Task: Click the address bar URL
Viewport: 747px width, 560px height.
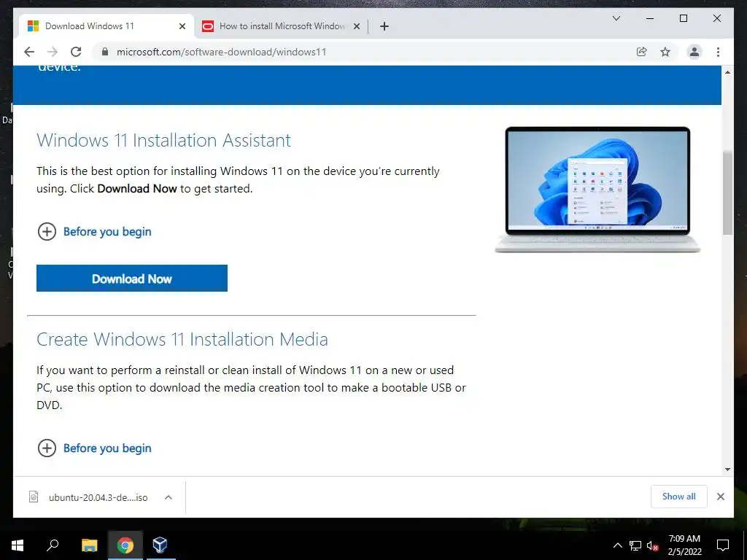Action: (x=222, y=52)
